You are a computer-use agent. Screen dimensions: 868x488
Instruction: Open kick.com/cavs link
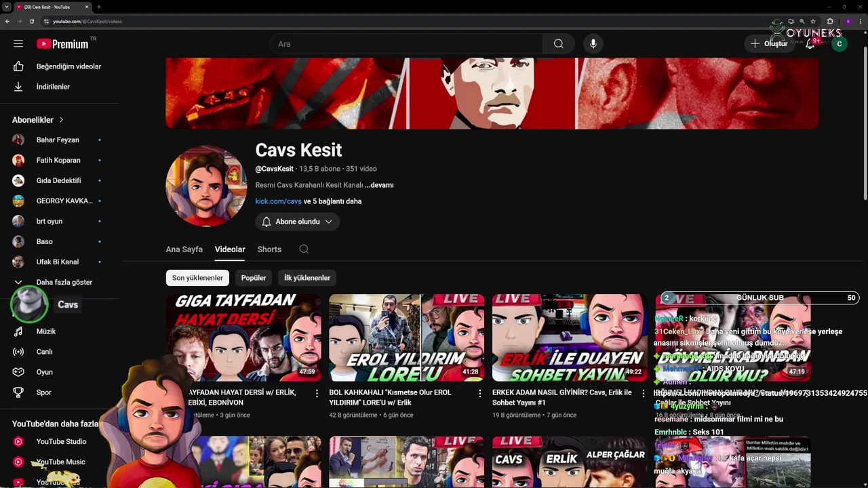(278, 201)
